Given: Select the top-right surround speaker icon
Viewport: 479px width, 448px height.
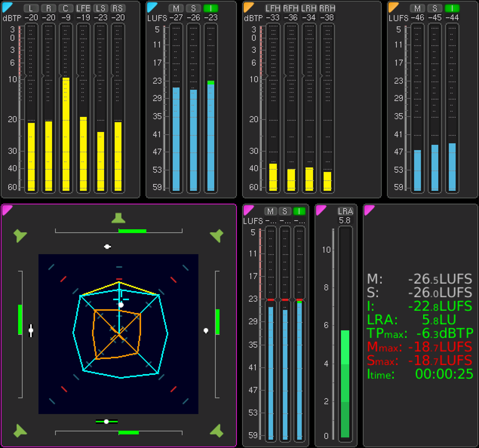Looking at the screenshot, I should (217, 235).
